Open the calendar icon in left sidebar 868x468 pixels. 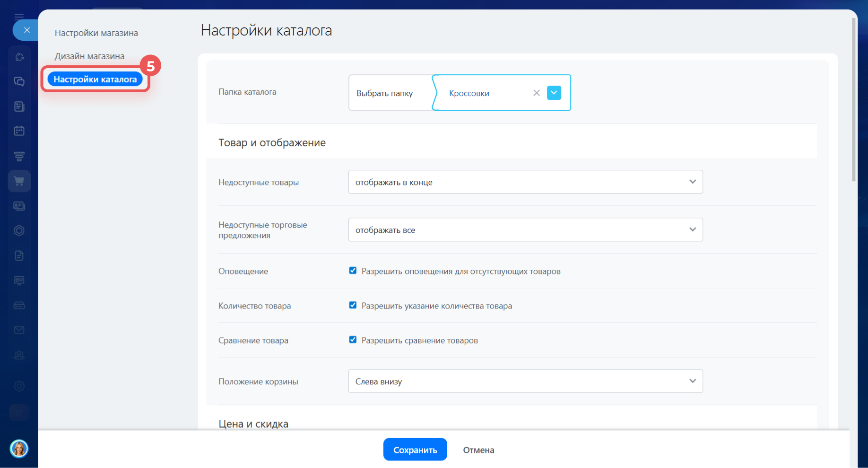coord(19,131)
